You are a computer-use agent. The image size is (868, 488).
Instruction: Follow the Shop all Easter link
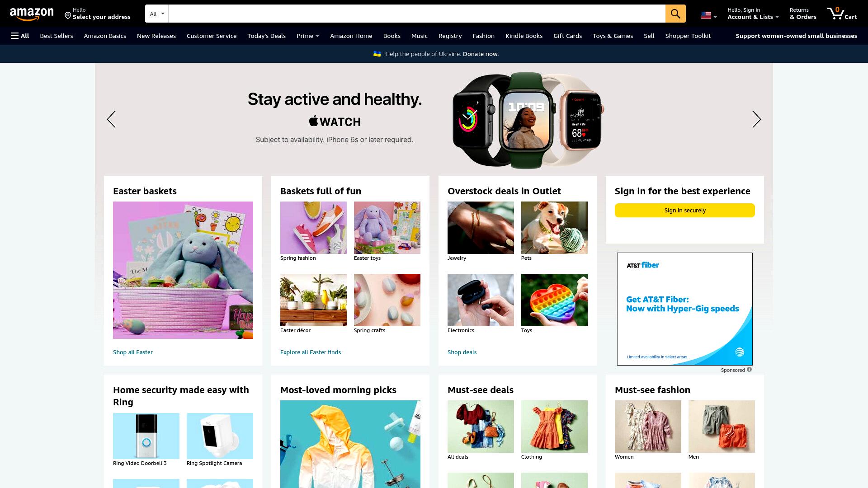[133, 352]
